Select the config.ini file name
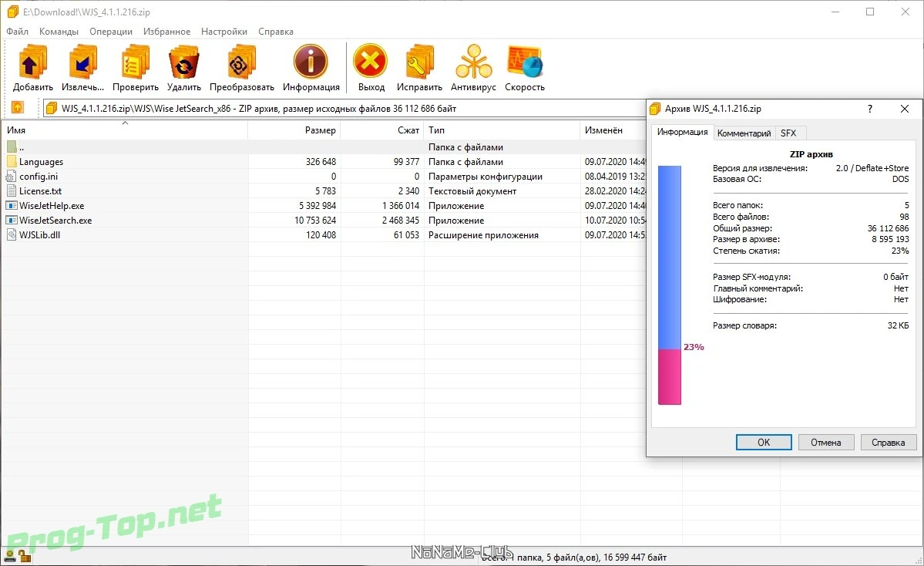The height and width of the screenshot is (566, 924). point(39,177)
